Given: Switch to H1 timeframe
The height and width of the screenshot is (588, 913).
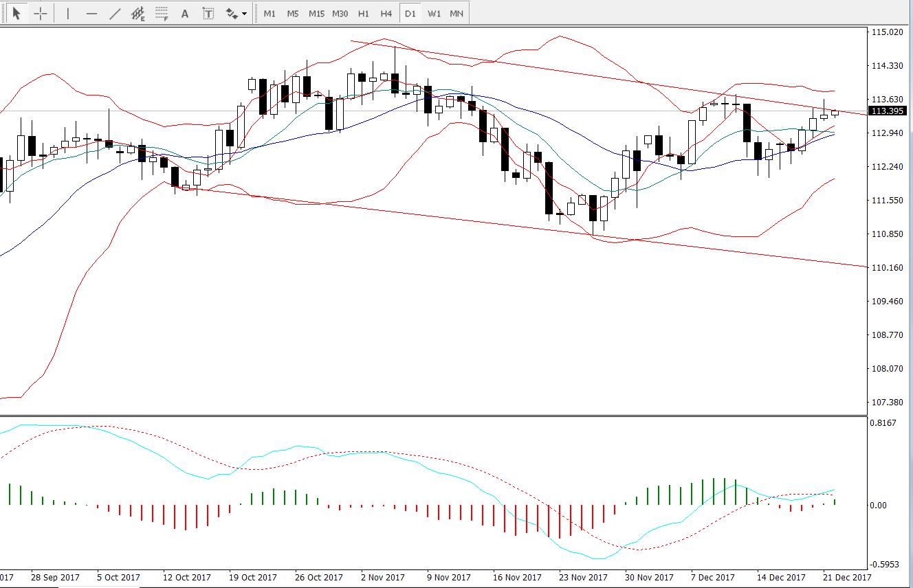Looking at the screenshot, I should tap(363, 13).
